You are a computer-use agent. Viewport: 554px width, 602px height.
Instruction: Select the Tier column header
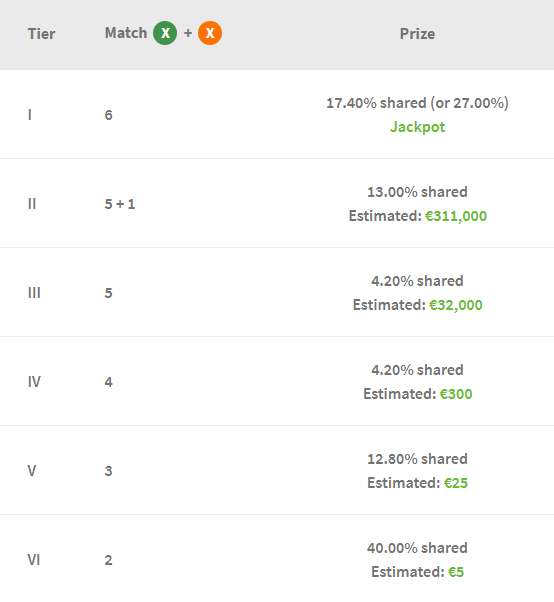[x=41, y=34]
